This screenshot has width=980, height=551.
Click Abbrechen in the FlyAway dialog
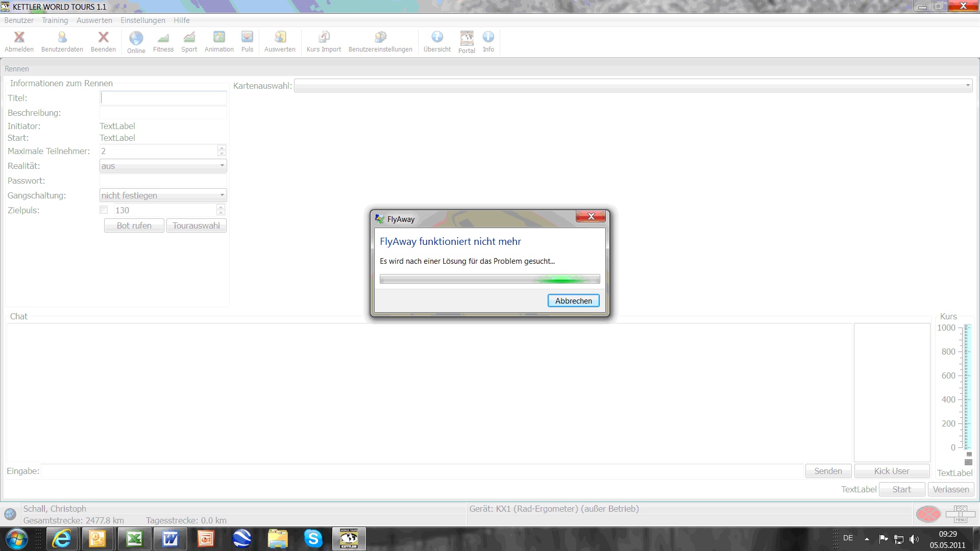point(574,301)
